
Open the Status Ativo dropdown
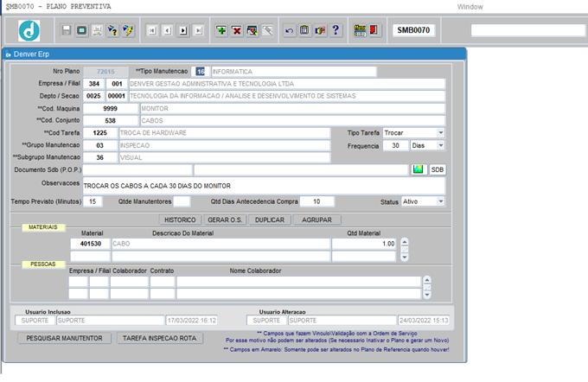pyautogui.click(x=441, y=201)
